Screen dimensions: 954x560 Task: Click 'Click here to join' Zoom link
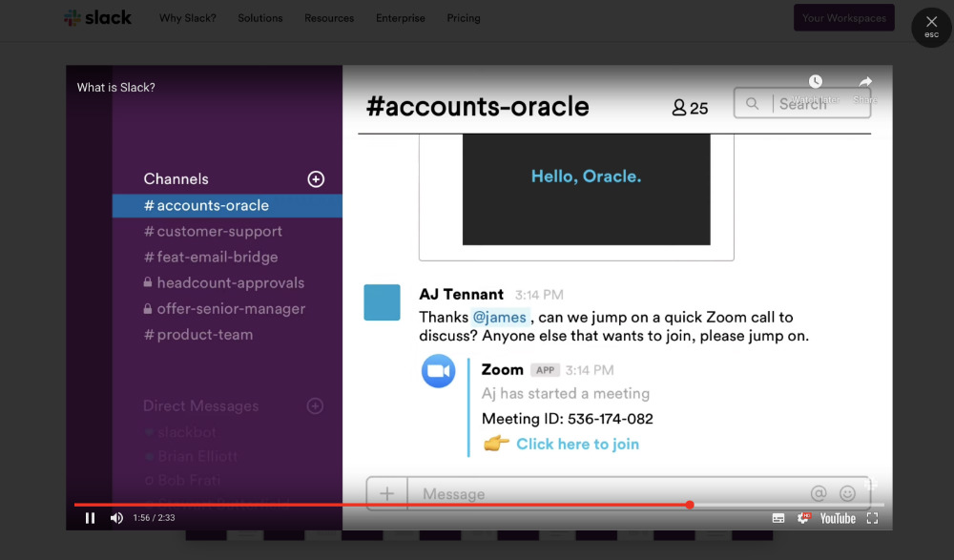click(x=577, y=445)
